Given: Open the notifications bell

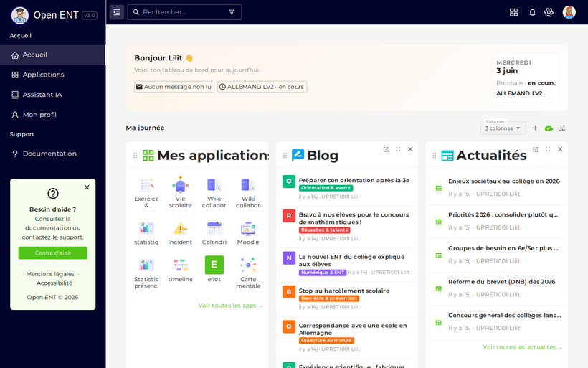Looking at the screenshot, I should pos(532,12).
